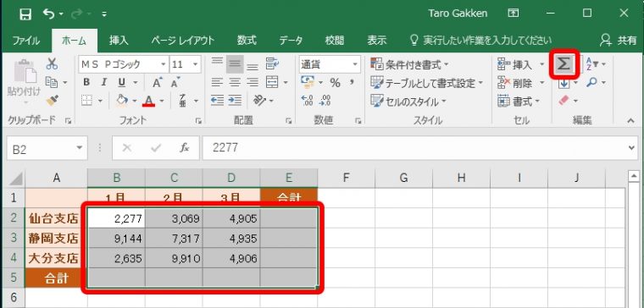The width and height of the screenshot is (644, 308).
Task: Expand the Name Box B2 dropdown
Action: tap(80, 148)
